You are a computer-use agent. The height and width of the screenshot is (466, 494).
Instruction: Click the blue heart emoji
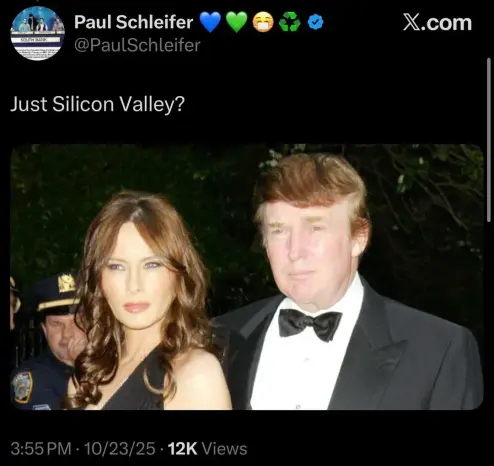point(210,22)
